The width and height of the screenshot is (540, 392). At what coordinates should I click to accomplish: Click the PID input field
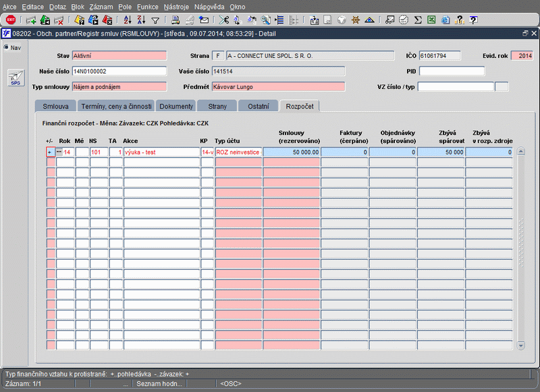452,71
